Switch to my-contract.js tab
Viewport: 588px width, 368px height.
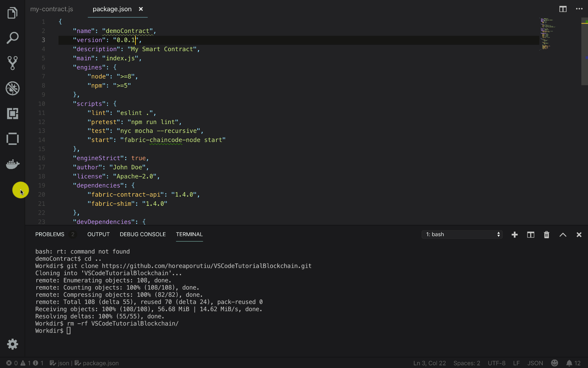(x=52, y=9)
